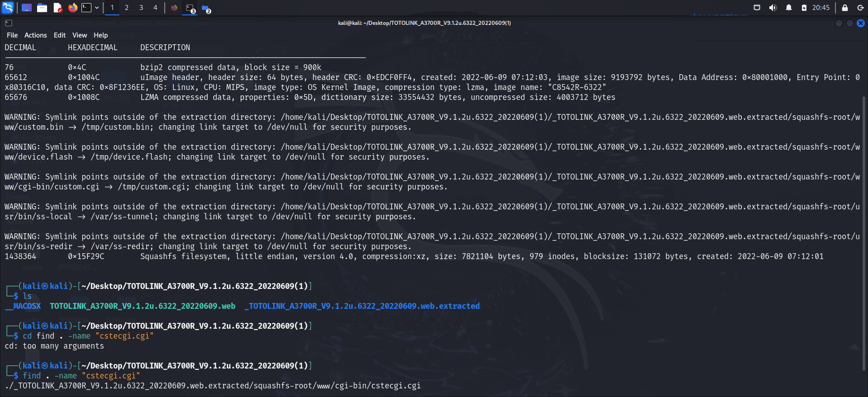Click the hex value 0x15F29C

(x=86, y=256)
